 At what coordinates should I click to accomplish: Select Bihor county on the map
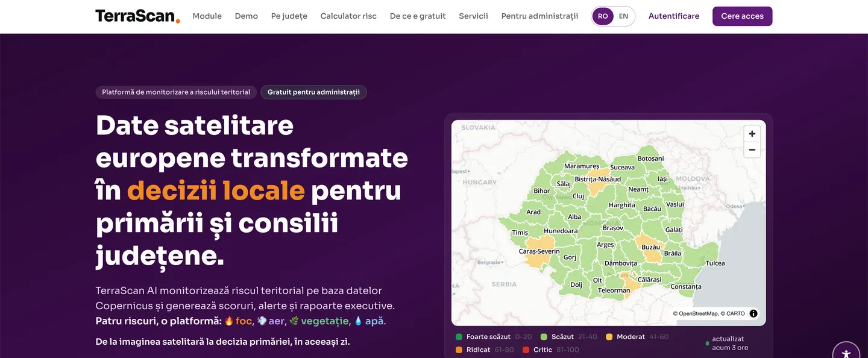541,191
